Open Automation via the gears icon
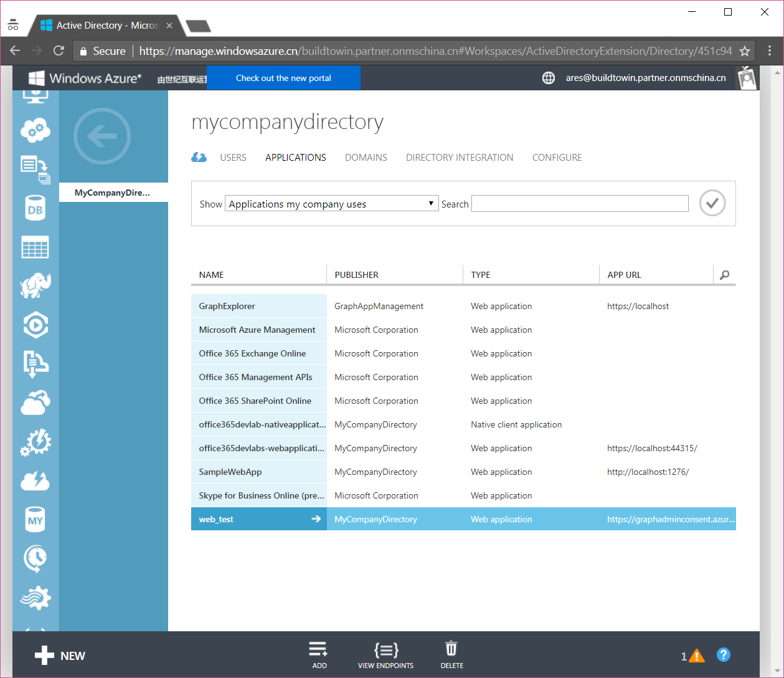This screenshot has height=678, width=784. (x=35, y=442)
